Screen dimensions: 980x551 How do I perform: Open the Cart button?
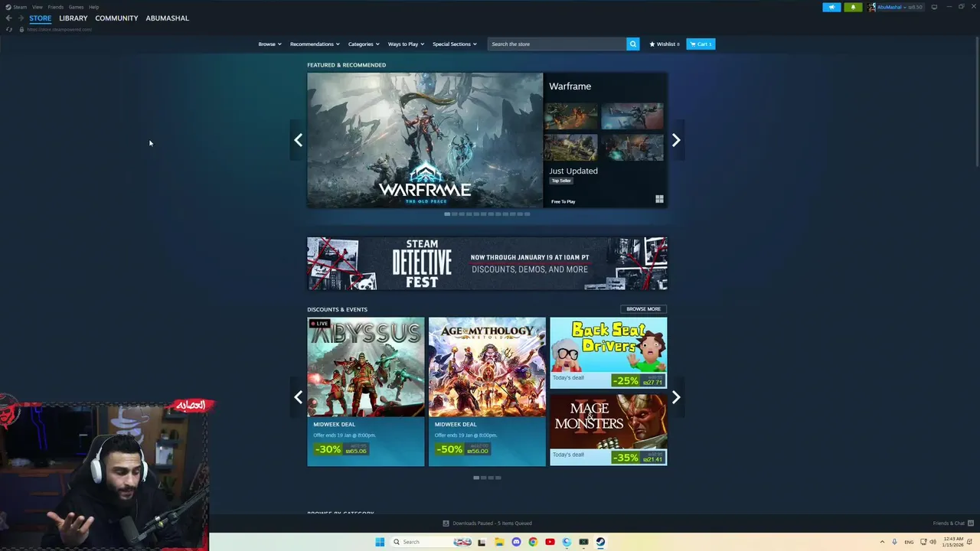pos(701,44)
